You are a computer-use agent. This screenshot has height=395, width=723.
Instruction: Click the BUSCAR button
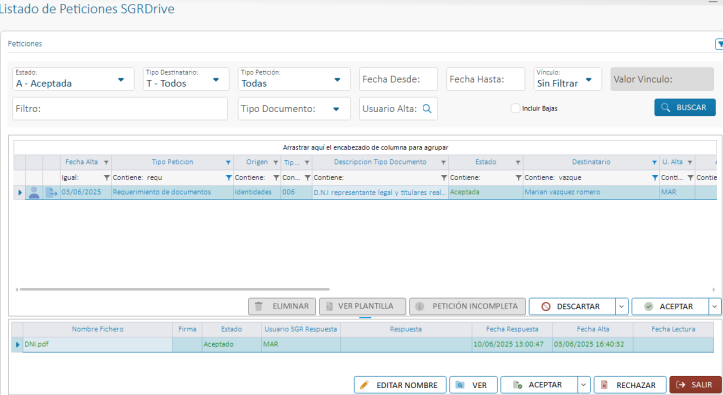pyautogui.click(x=685, y=107)
